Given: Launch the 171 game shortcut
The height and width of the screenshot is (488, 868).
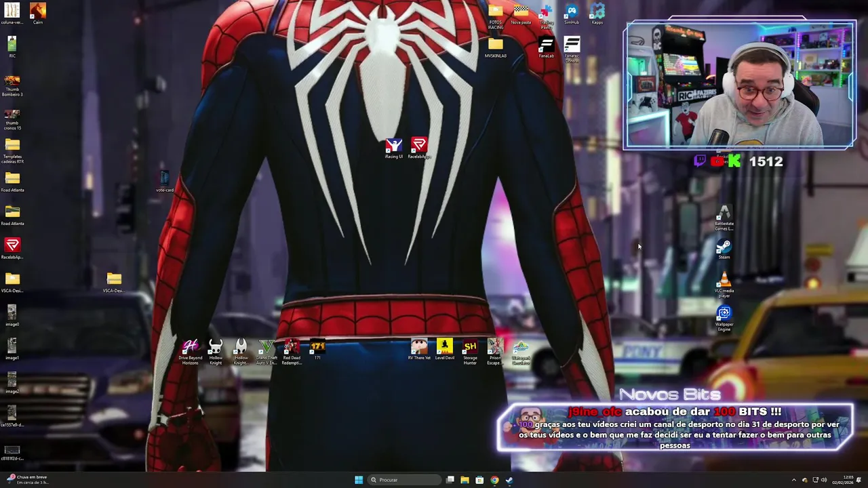Looking at the screenshot, I should coord(317,350).
